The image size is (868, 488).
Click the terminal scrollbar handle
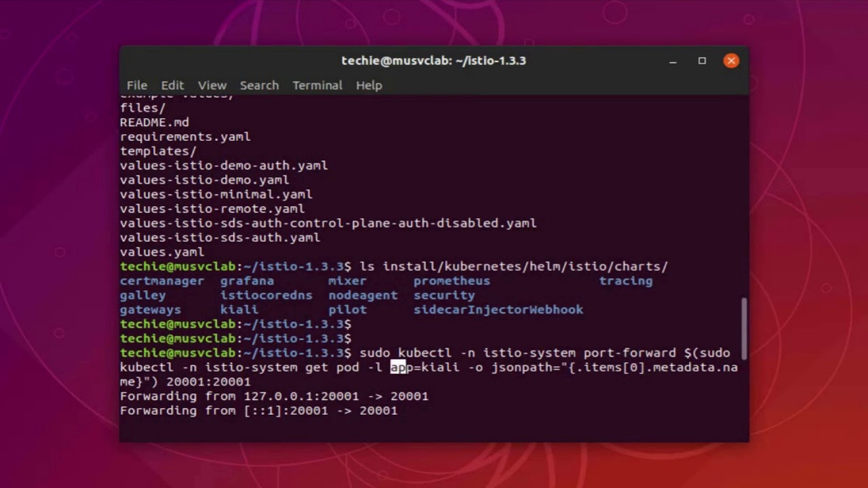click(x=745, y=329)
